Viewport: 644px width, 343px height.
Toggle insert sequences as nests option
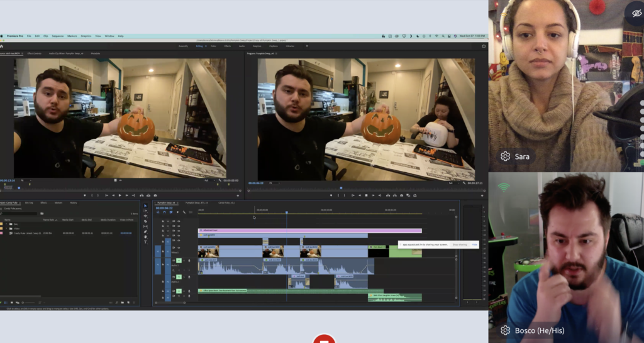point(158,212)
